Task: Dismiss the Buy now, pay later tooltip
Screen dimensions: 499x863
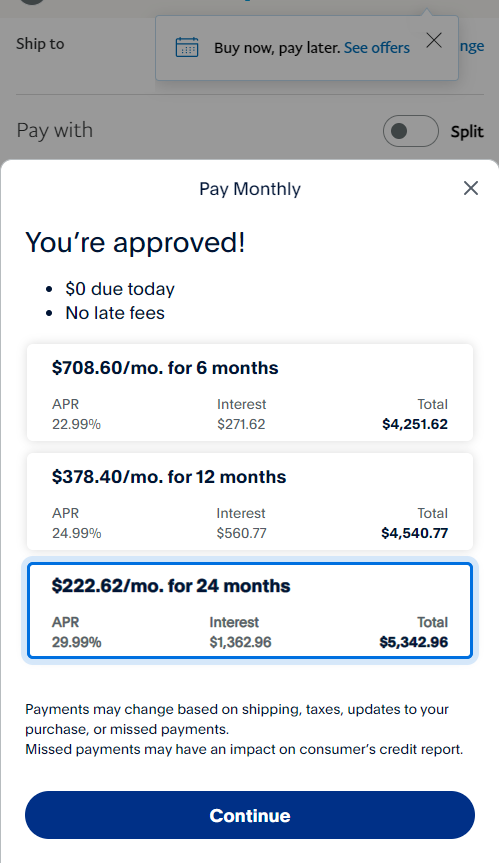Action: pos(434,40)
